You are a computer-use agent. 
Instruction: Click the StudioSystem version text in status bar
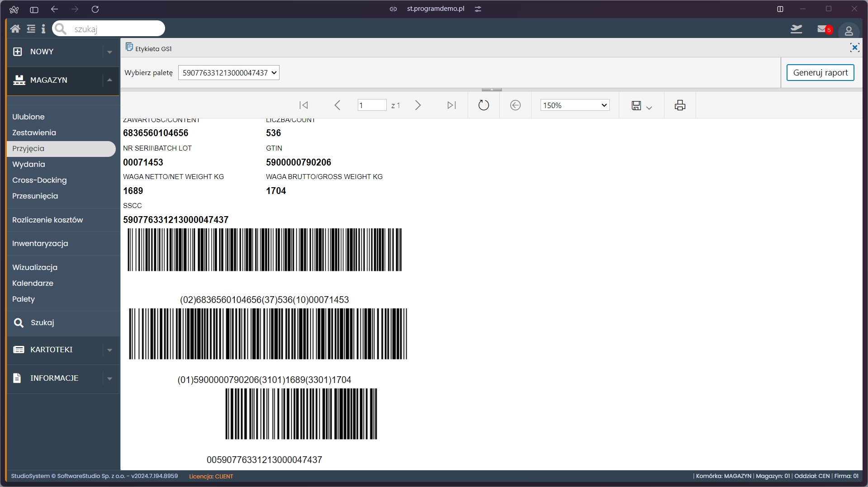pyautogui.click(x=94, y=476)
